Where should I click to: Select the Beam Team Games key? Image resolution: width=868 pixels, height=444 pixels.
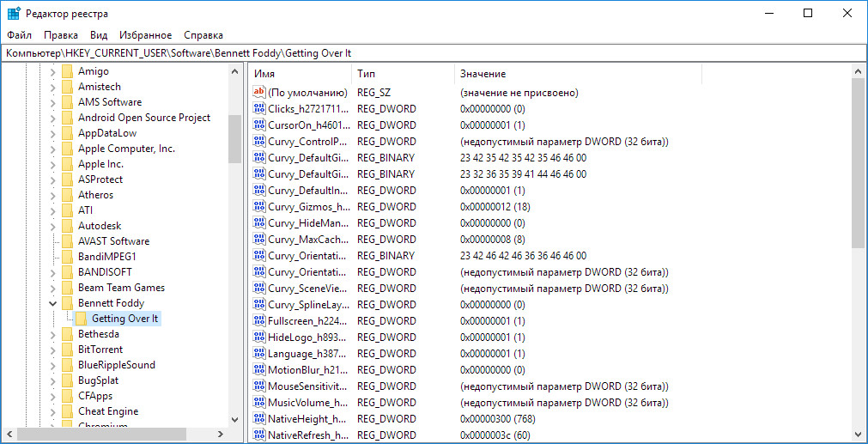pos(121,288)
